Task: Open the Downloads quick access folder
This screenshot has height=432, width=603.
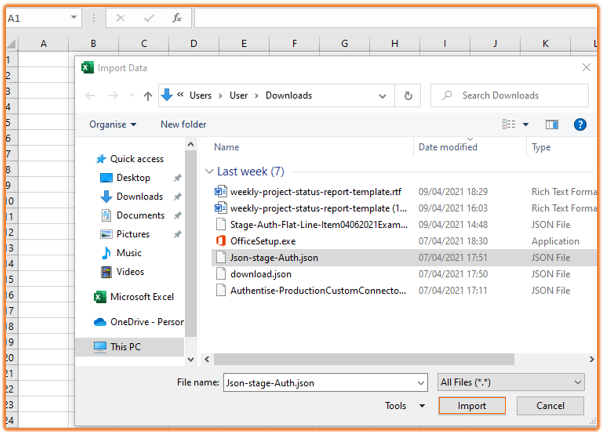Action: click(x=138, y=197)
